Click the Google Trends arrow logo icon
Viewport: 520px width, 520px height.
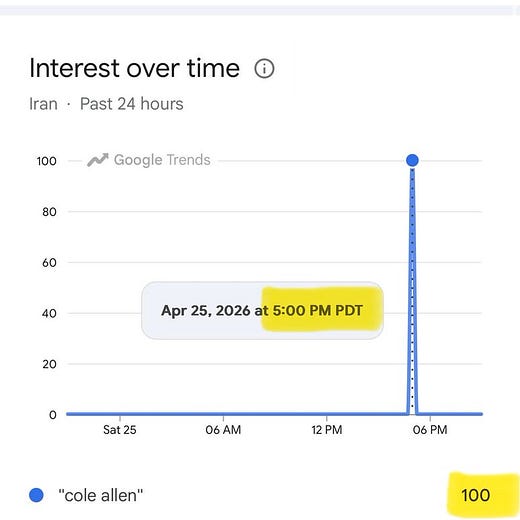point(98,160)
